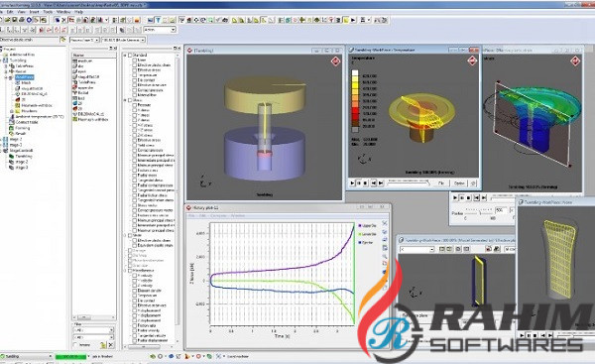Open the 100.00 % increment dropdown

pos(123,40)
